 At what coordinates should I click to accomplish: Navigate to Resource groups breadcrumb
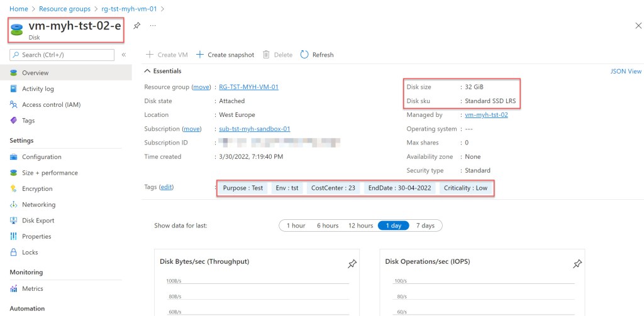tap(64, 9)
